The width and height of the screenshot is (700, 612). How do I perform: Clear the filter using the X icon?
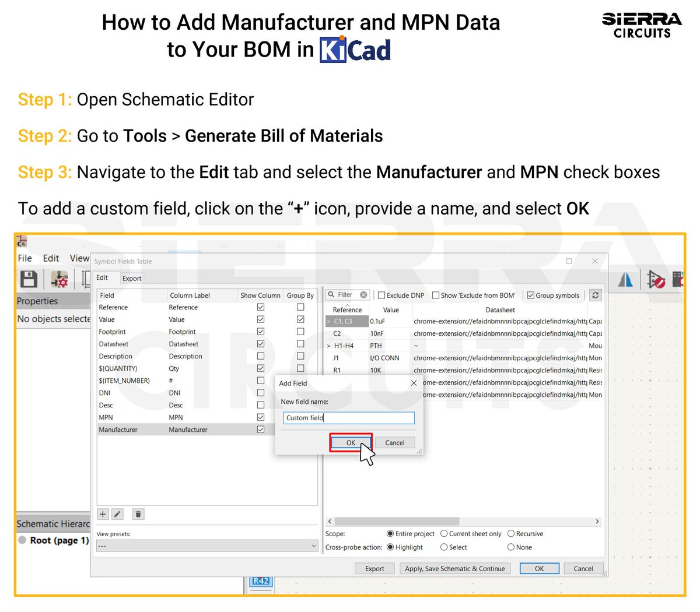(x=364, y=295)
